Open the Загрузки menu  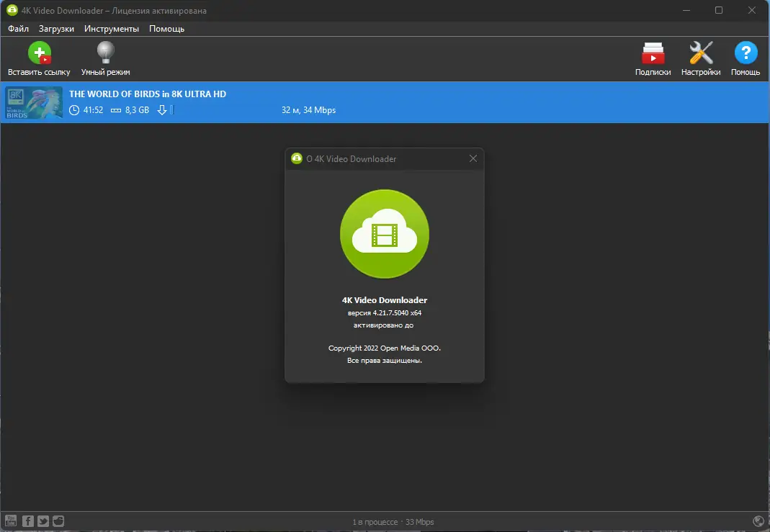tap(55, 29)
